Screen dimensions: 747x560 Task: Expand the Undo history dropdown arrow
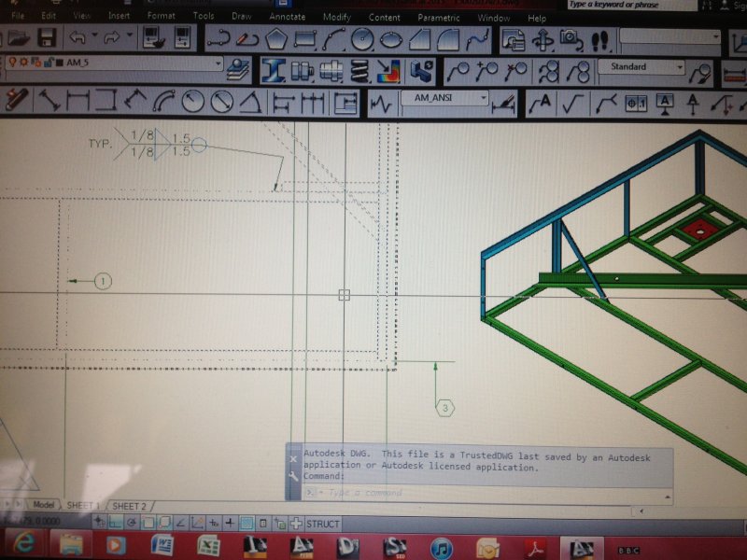[94, 35]
